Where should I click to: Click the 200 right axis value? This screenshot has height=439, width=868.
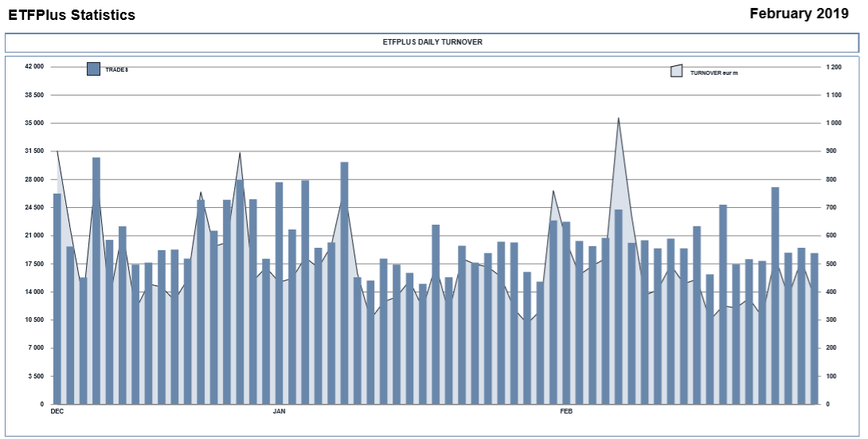point(831,347)
